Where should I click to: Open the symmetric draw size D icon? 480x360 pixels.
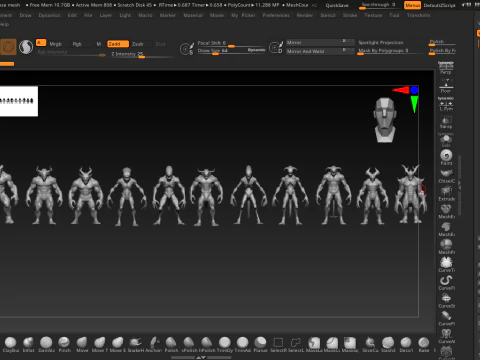tap(276, 48)
